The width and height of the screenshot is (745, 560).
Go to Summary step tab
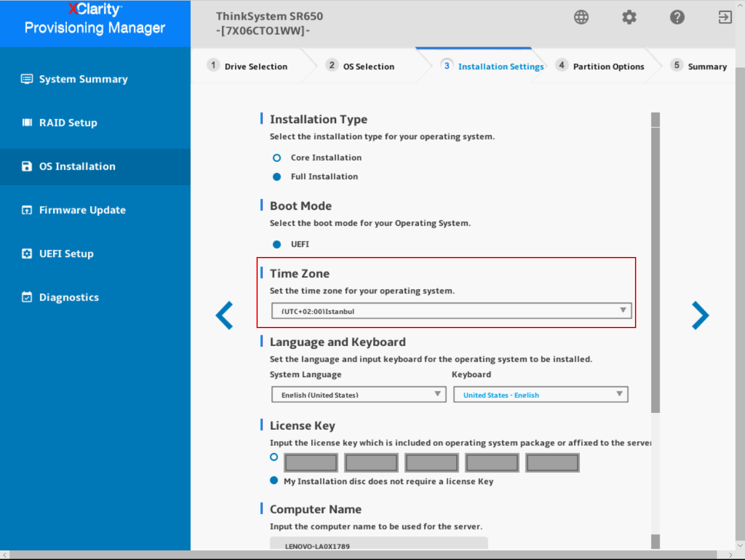pos(698,66)
